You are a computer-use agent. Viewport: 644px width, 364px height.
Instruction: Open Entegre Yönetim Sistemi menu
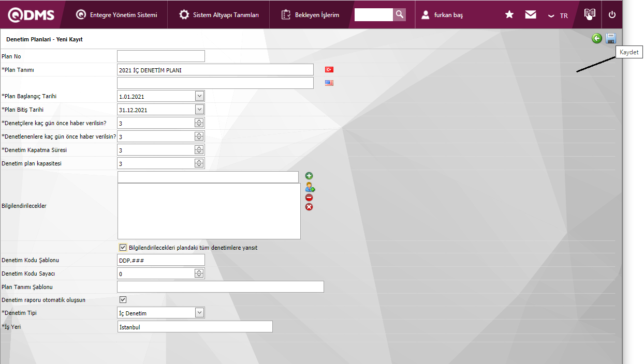116,15
